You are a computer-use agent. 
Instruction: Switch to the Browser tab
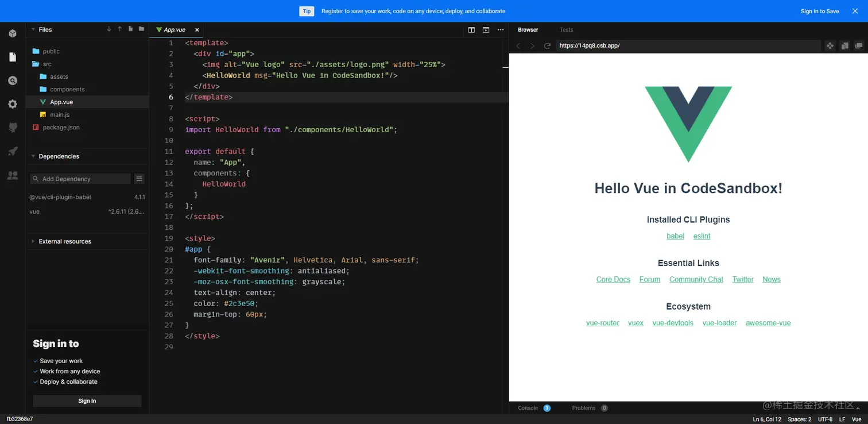(528, 30)
